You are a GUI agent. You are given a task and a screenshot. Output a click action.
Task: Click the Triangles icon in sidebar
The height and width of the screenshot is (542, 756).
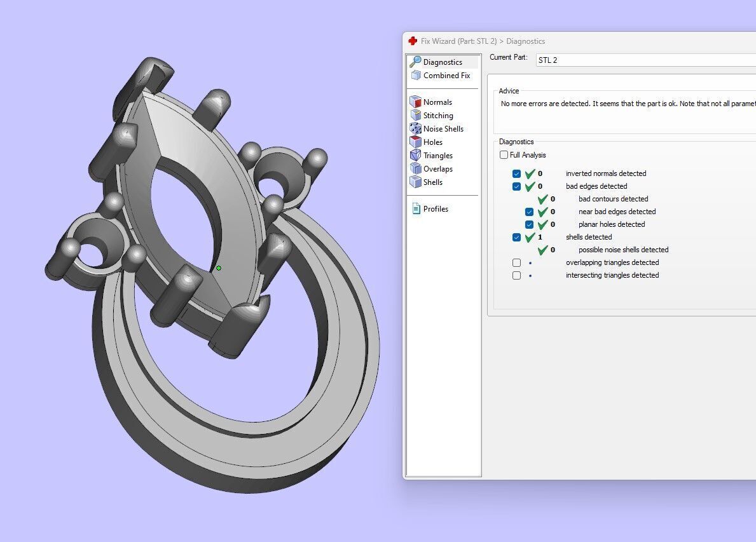415,155
